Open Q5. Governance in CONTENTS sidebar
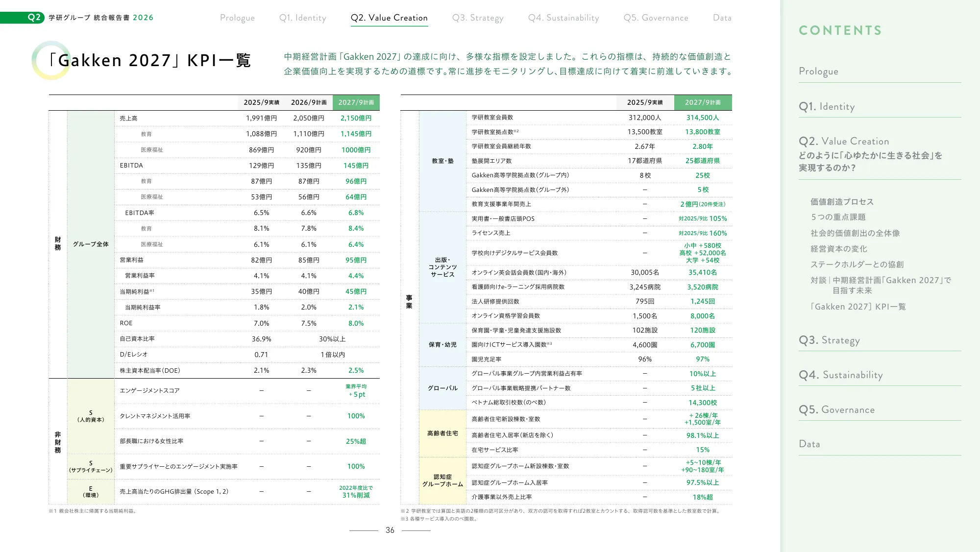The image size is (980, 552). [836, 409]
